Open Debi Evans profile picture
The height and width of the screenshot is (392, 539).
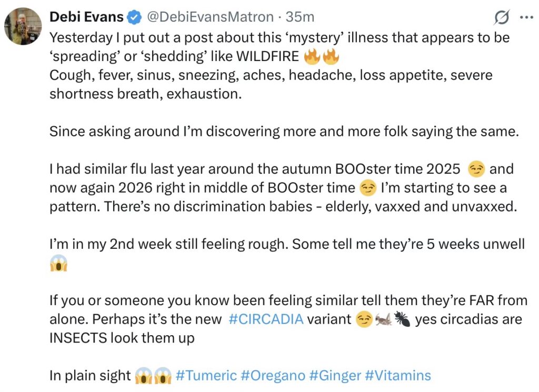click(x=23, y=26)
